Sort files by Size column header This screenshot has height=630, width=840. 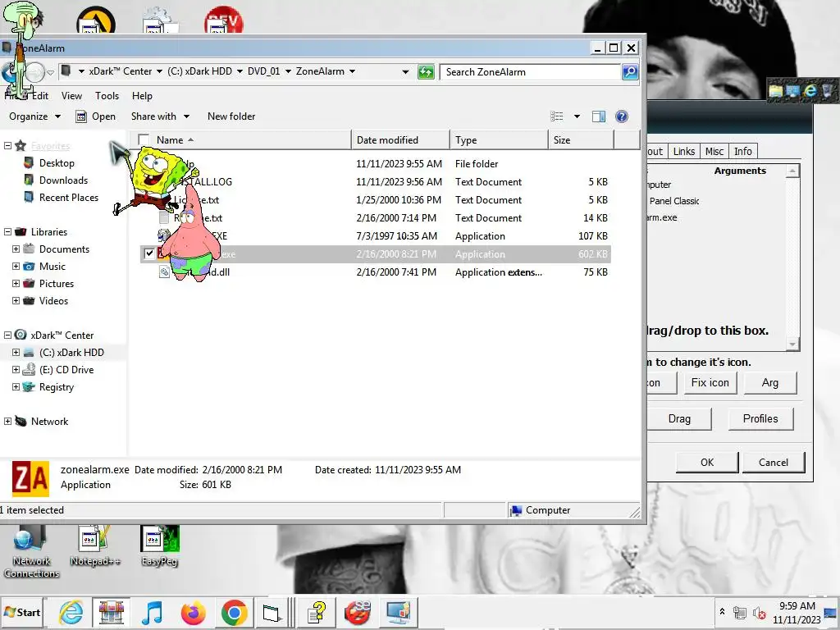(x=581, y=139)
